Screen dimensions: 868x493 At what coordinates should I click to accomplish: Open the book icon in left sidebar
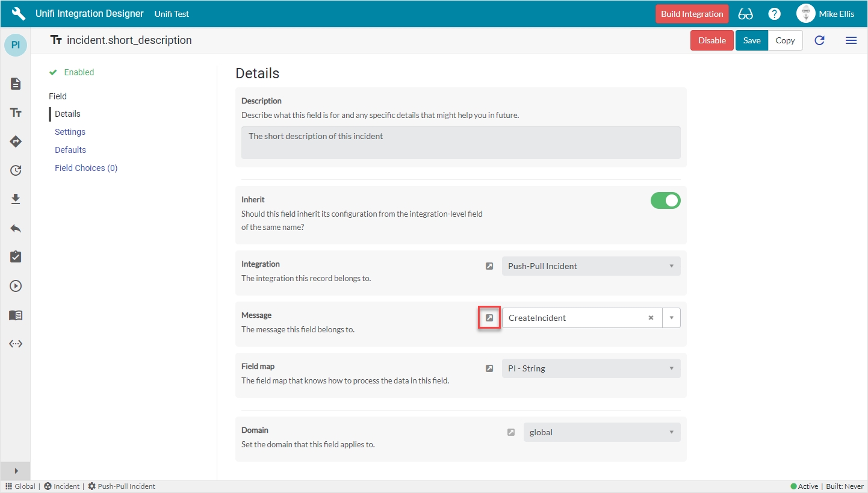pyautogui.click(x=16, y=315)
